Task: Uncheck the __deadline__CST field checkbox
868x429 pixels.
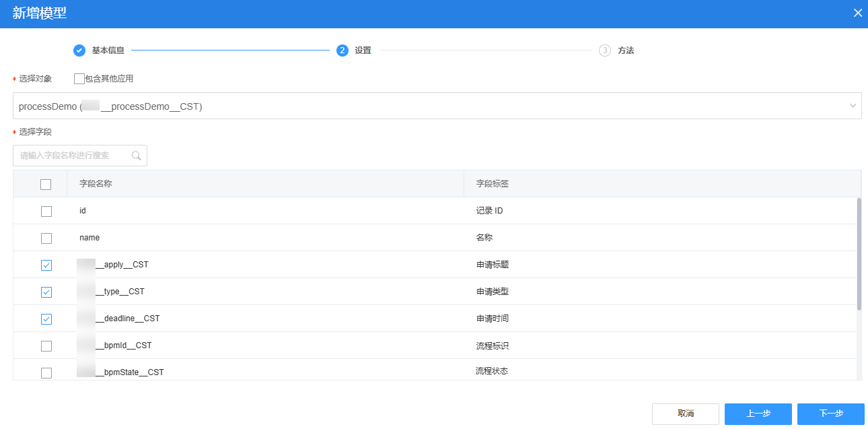Action: [x=46, y=319]
